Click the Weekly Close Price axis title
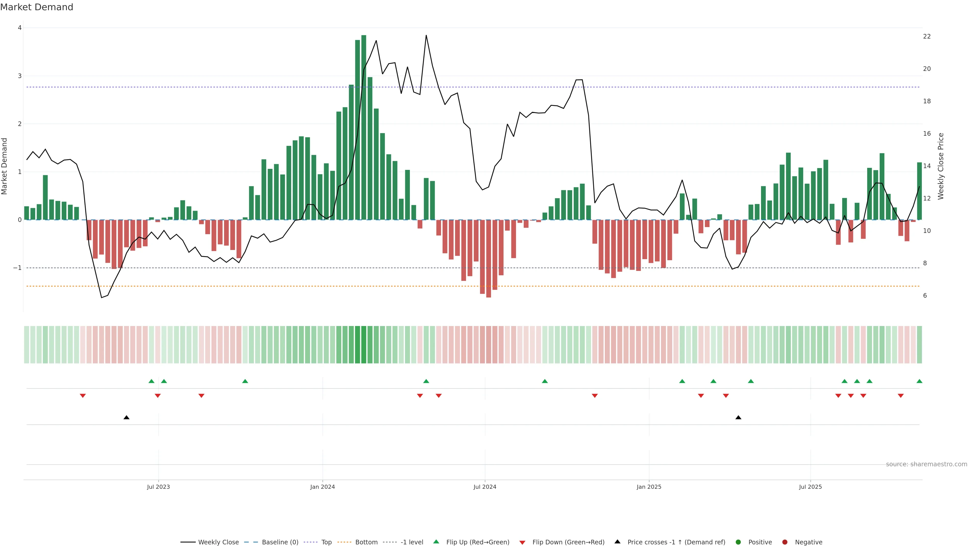 941,166
